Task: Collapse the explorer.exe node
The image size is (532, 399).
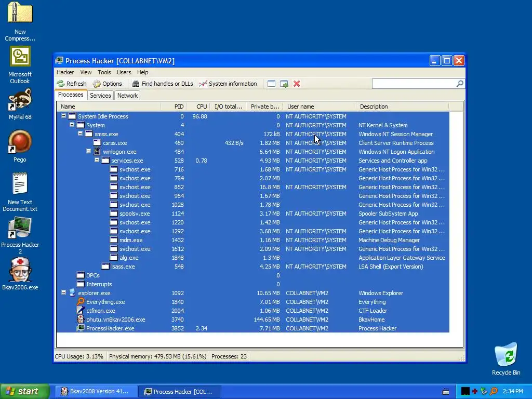Action: click(x=63, y=292)
